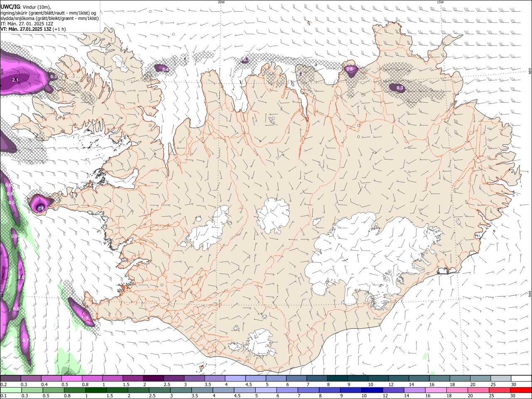Click the Mýrdalsjökull glacier near the south coast
Viewport: 532px width, 399px height.
[x=261, y=343]
